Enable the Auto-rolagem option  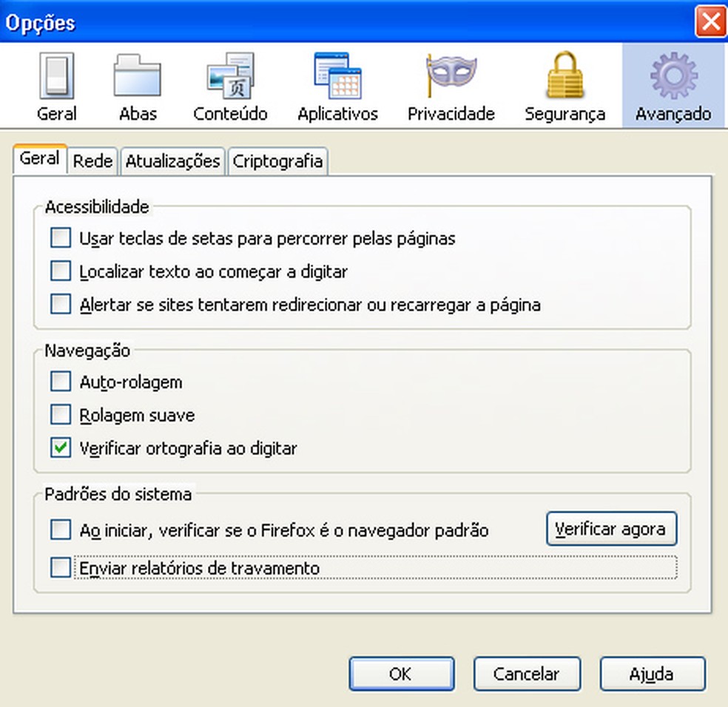point(60,381)
